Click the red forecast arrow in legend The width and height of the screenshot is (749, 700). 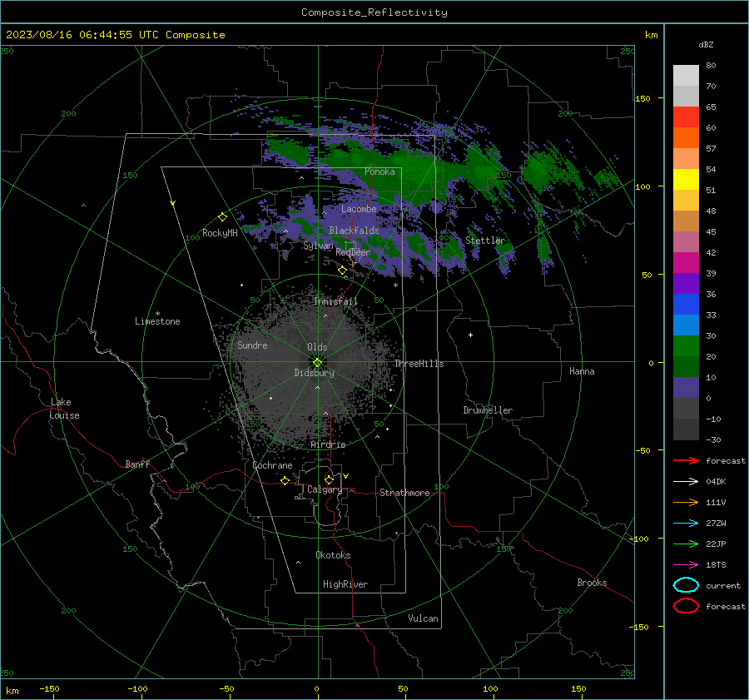(686, 460)
